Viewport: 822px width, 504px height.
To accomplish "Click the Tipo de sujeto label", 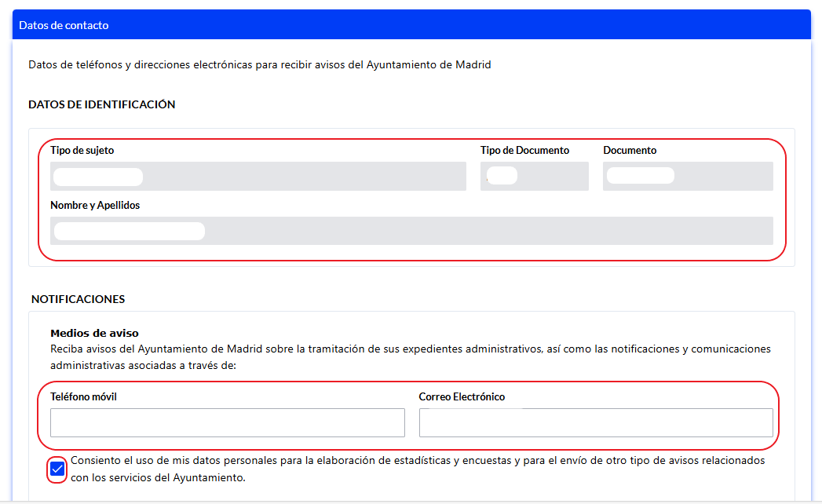I will pos(87,150).
